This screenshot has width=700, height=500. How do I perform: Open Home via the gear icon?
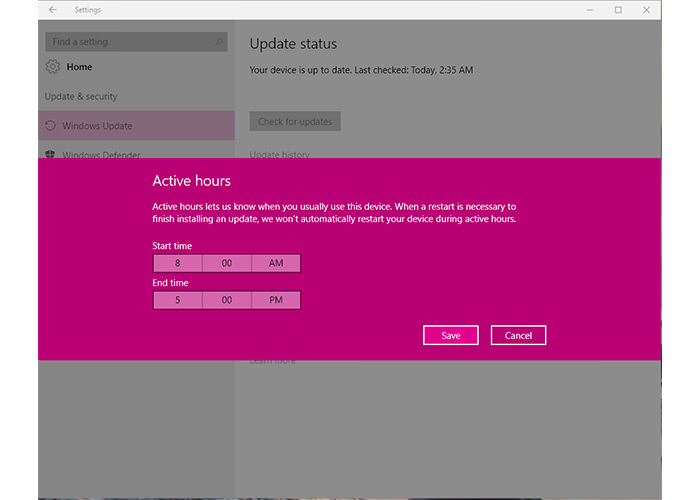(52, 67)
